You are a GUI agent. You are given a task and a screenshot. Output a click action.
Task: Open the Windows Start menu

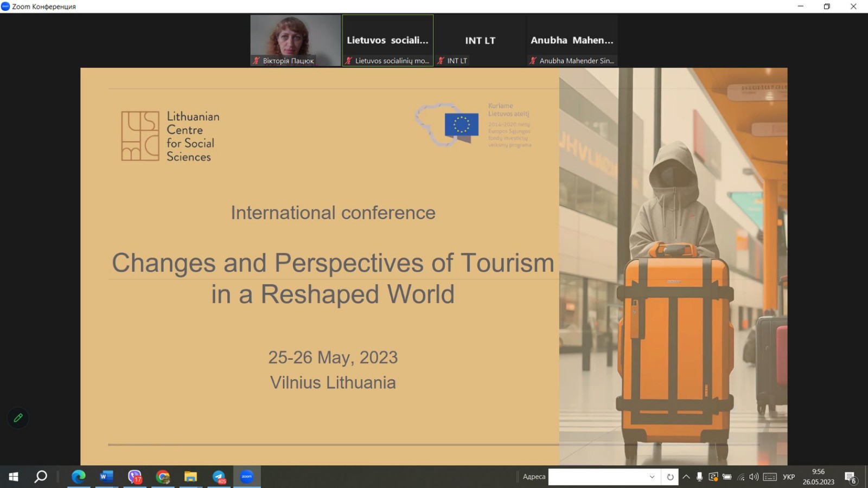click(x=14, y=477)
